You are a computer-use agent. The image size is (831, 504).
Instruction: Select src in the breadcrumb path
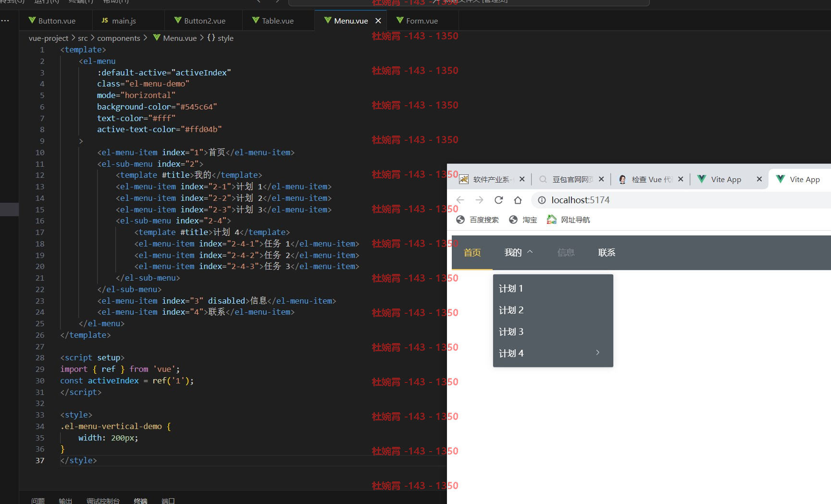pyautogui.click(x=83, y=38)
